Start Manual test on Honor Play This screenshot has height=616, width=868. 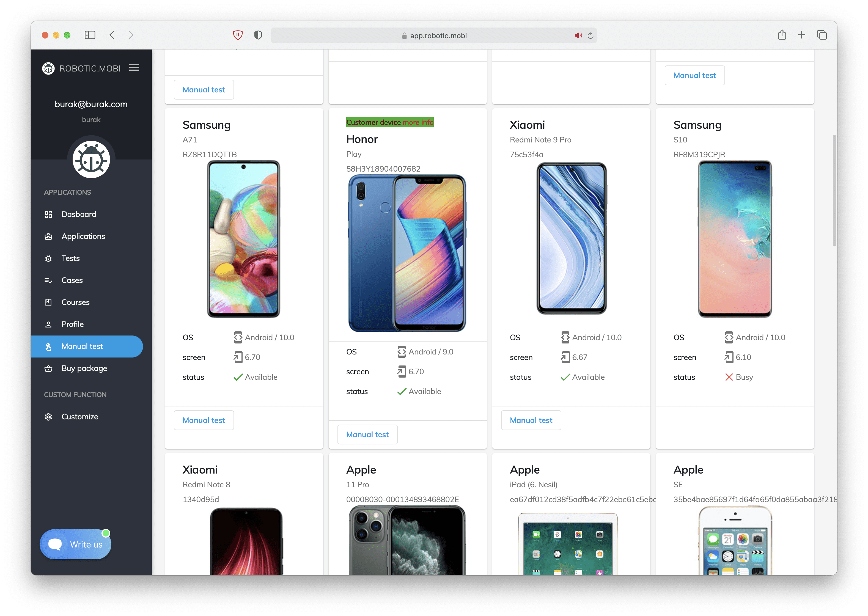point(367,435)
